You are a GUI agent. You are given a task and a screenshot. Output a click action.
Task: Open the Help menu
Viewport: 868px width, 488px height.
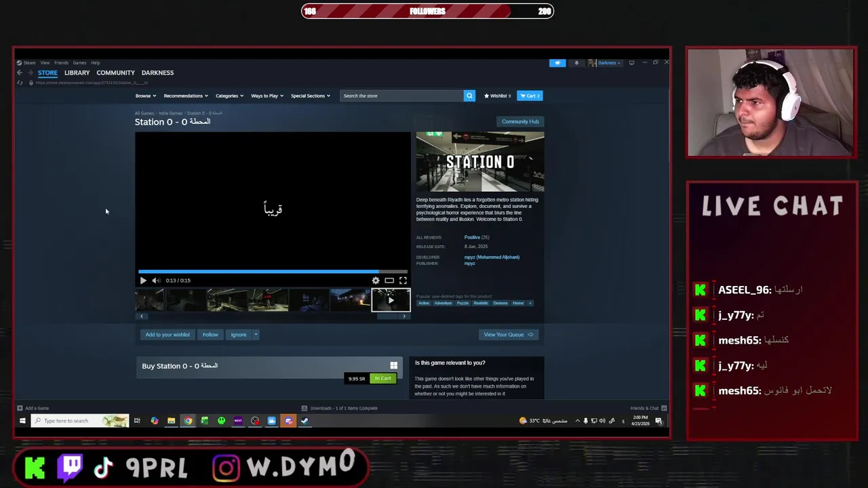(96, 63)
